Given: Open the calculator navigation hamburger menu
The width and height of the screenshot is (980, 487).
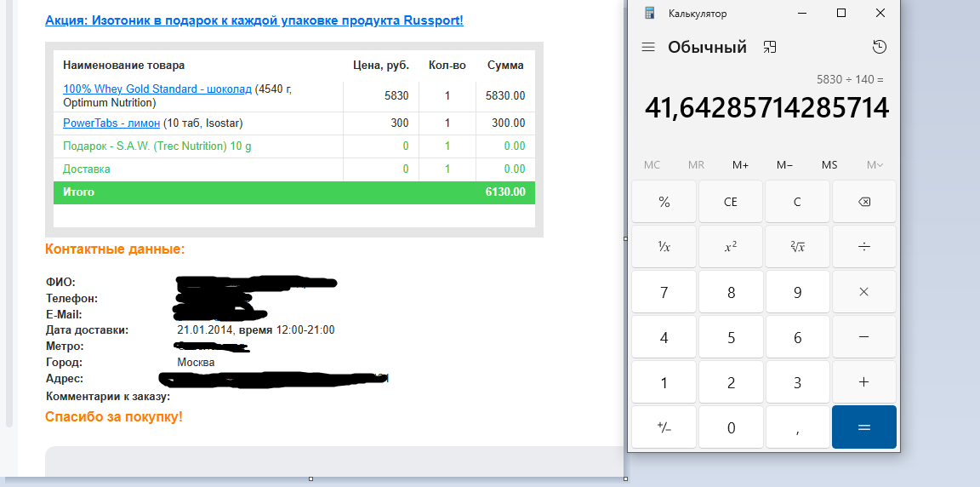Looking at the screenshot, I should click(x=648, y=47).
